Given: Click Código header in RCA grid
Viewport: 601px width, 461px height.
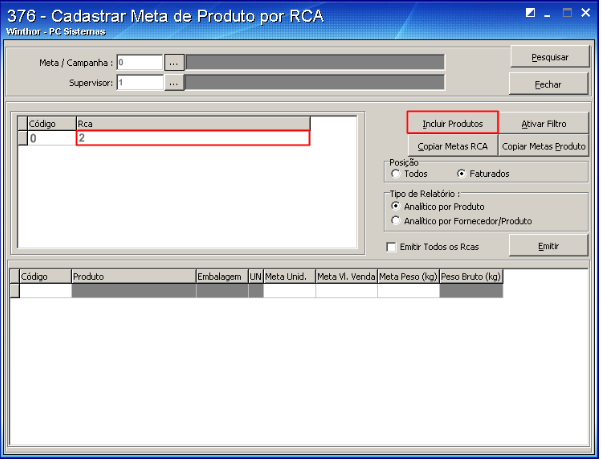Looking at the screenshot, I should (52, 123).
